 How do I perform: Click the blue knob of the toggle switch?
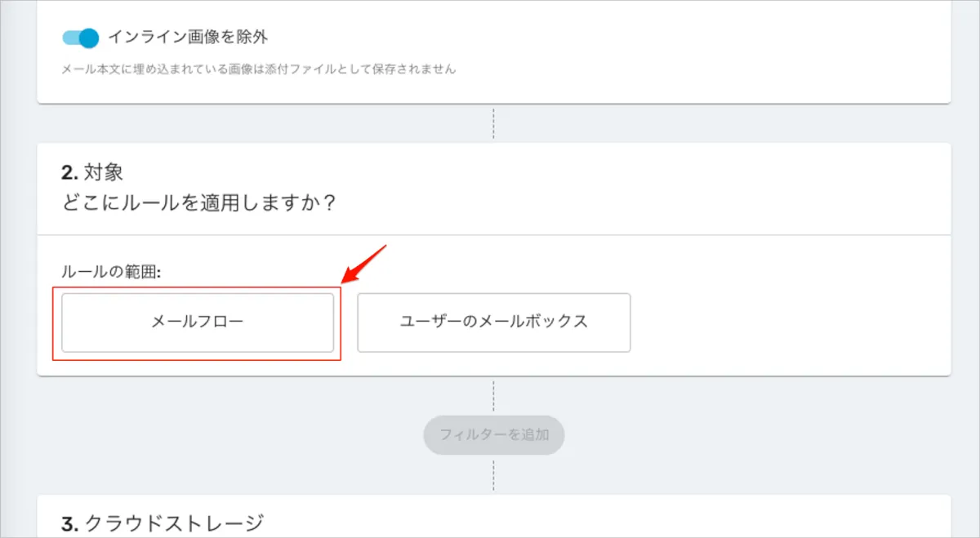(x=88, y=38)
